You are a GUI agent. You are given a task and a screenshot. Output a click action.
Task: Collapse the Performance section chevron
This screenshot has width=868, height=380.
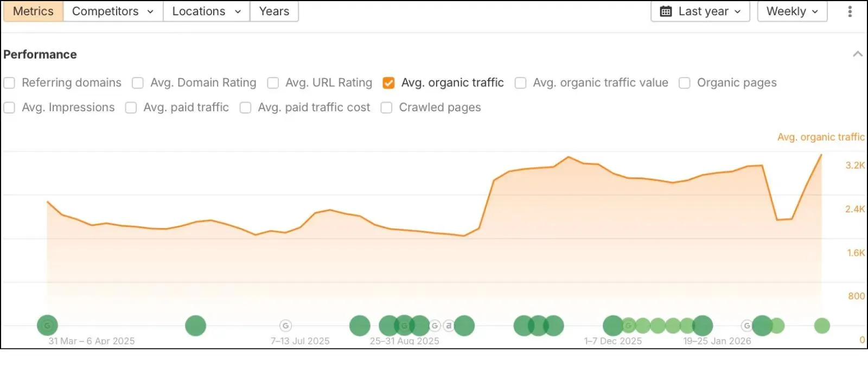pos(858,54)
